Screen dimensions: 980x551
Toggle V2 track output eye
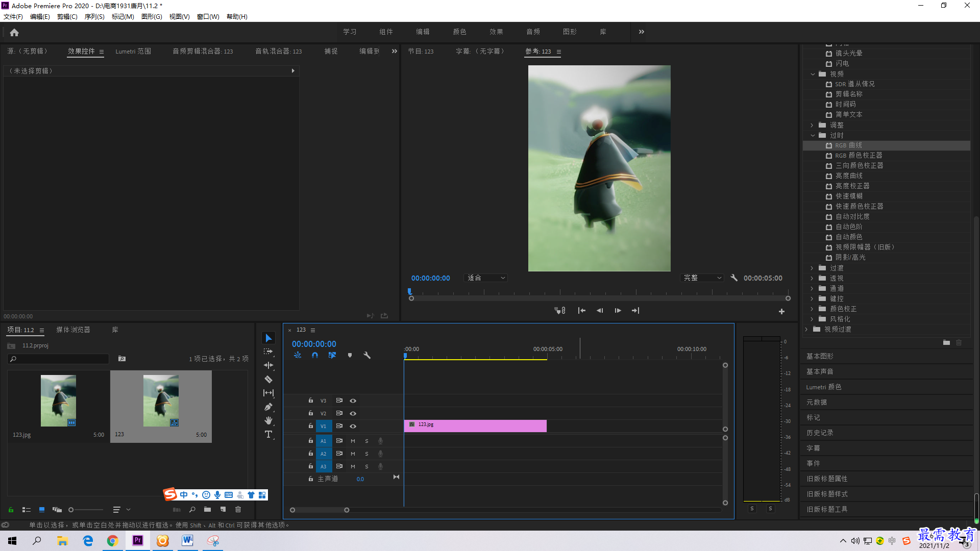click(353, 414)
